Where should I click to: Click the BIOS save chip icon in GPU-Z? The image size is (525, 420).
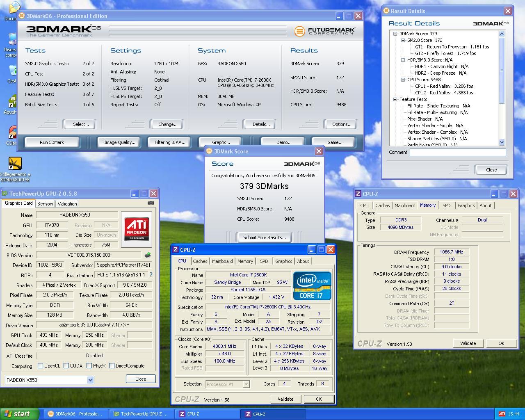148,255
